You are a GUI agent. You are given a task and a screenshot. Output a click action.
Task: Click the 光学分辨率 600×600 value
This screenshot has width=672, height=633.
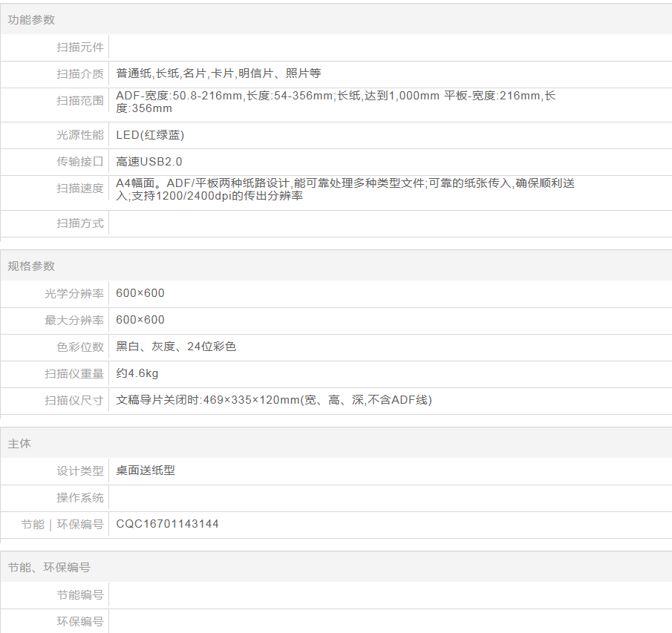(140, 293)
